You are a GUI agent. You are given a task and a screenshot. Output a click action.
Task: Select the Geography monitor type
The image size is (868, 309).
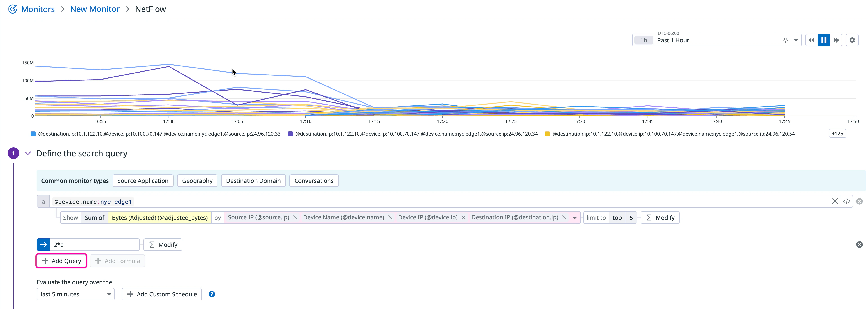(x=197, y=181)
